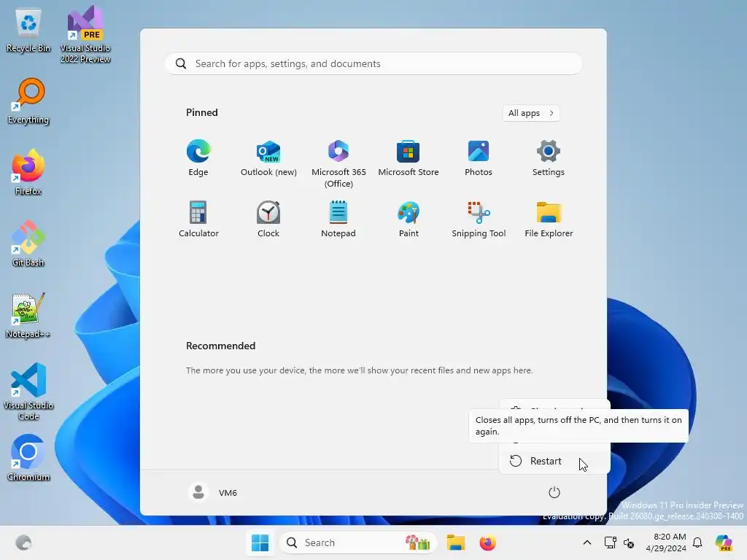Focus Start menu search field

point(373,64)
